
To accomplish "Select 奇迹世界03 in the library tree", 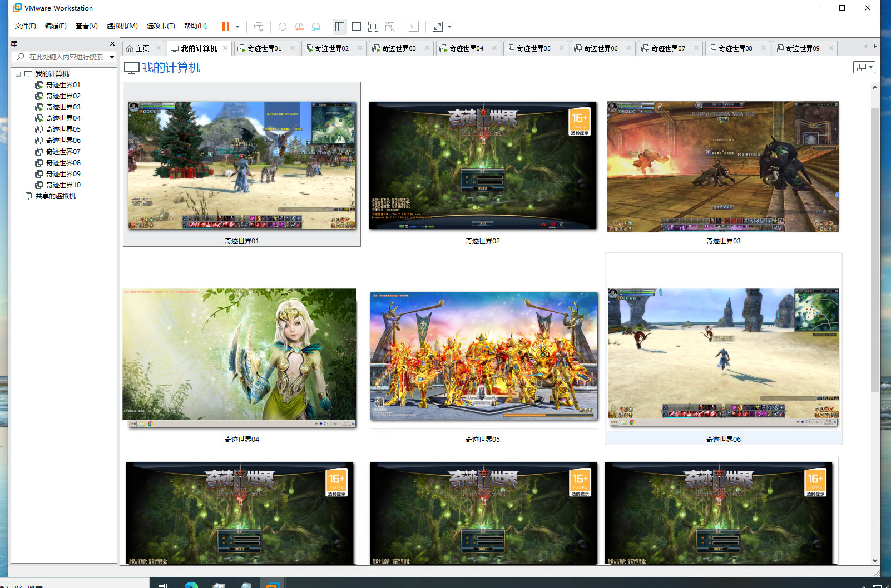I will tap(63, 107).
